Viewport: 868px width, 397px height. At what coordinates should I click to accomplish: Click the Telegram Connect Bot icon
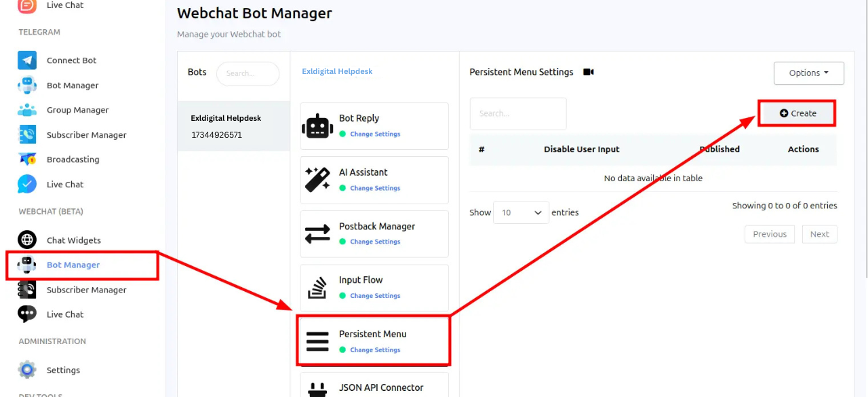point(27,60)
